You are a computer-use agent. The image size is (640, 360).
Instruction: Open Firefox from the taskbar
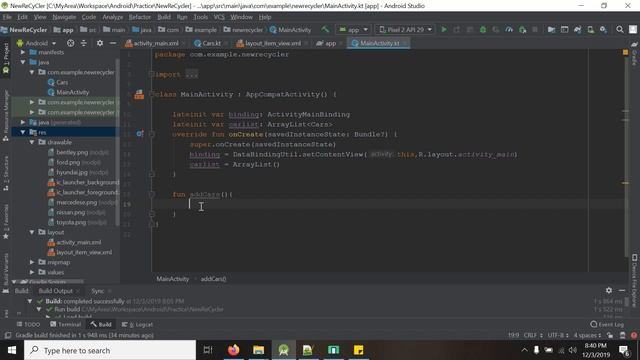pyautogui.click(x=233, y=350)
